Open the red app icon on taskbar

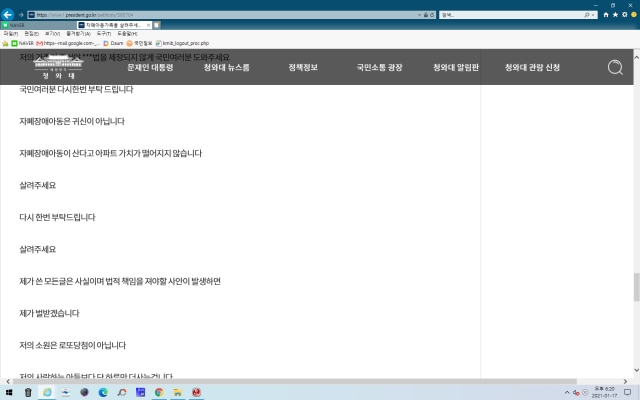196,392
